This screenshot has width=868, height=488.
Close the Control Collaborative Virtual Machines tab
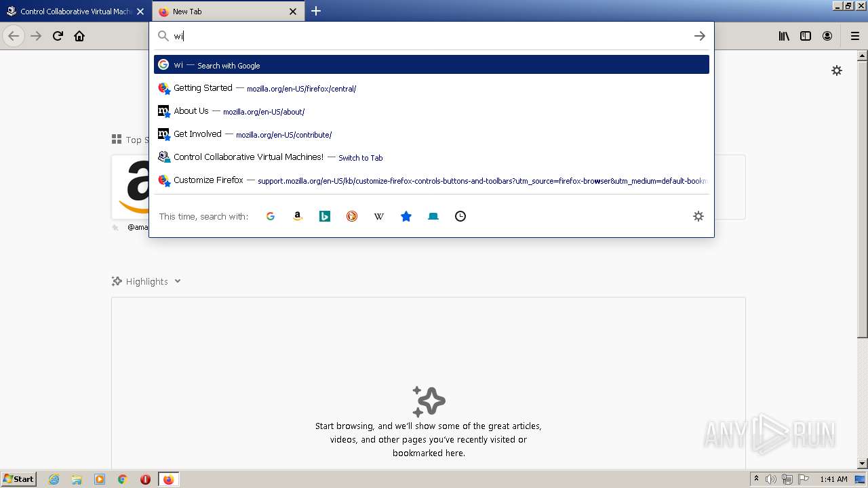coord(140,12)
